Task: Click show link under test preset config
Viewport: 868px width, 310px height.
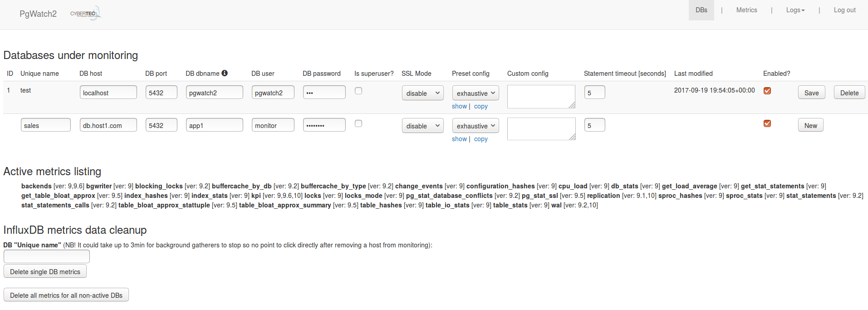Action: 459,106
